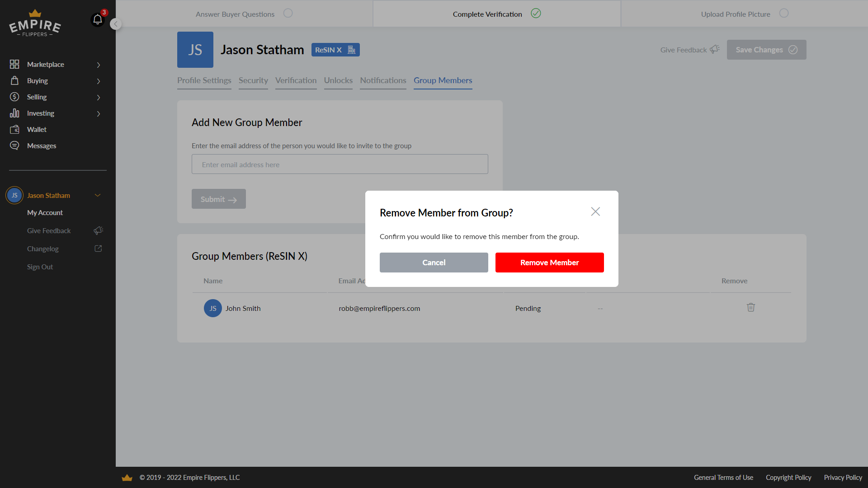Collapse the sidebar with arrow button
The image size is (868, 488).
tap(116, 24)
